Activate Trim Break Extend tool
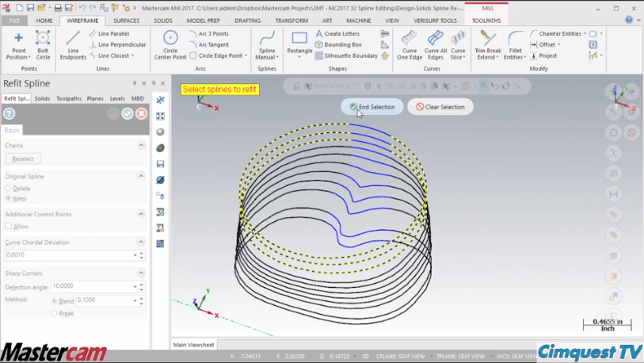 coord(488,45)
